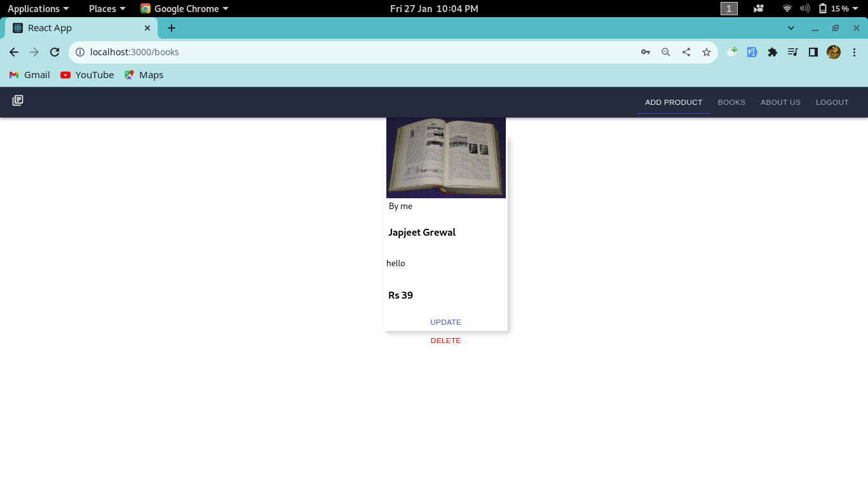Click the browser forward arrow
The image size is (868, 488).
pyautogui.click(x=34, y=52)
